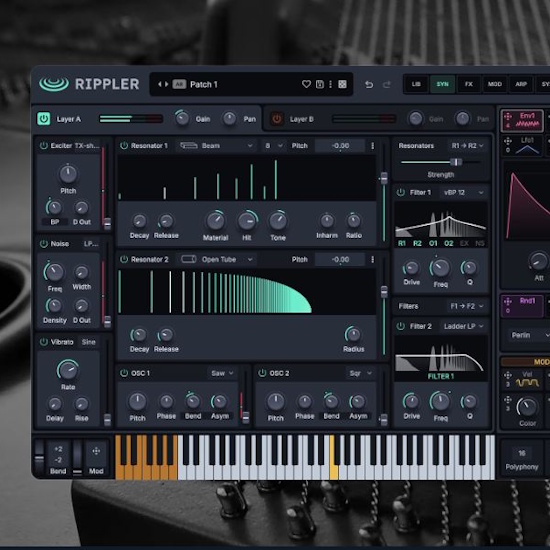550x550 pixels.
Task: Switch to the SYN tab
Action: (442, 84)
